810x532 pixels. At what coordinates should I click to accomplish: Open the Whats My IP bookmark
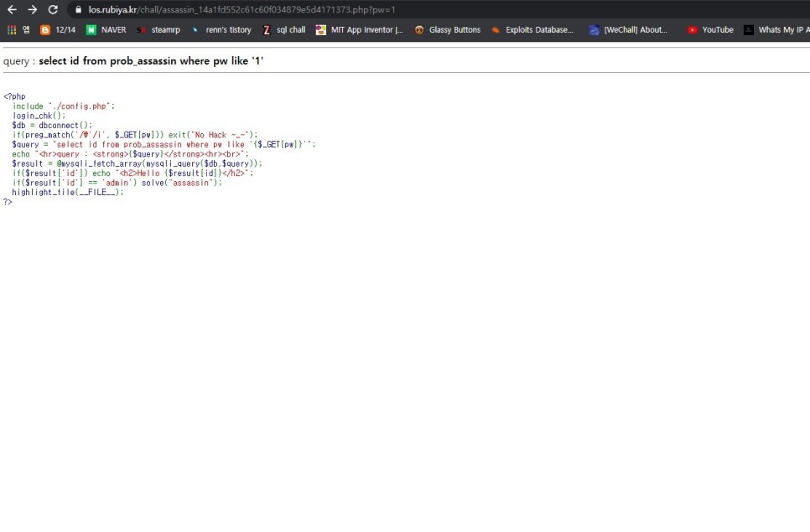(776, 30)
